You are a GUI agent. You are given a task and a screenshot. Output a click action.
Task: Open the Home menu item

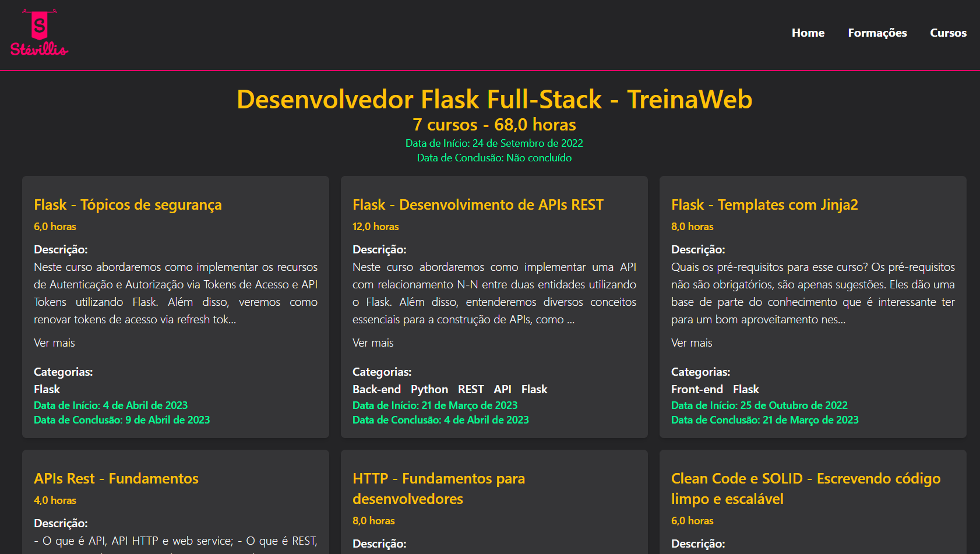click(808, 33)
